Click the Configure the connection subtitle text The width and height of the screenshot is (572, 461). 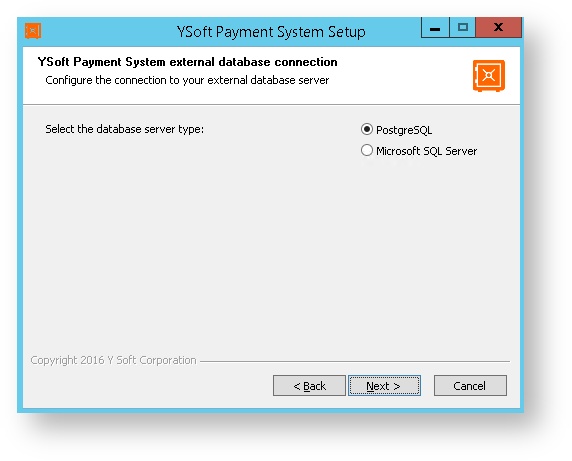[187, 80]
